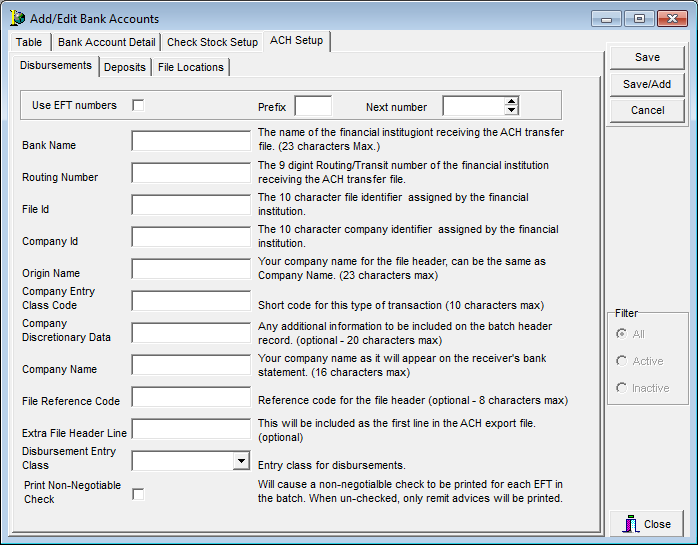Screen dimensions: 698x545
Task: Click into the Prefix field
Action: coord(313,106)
